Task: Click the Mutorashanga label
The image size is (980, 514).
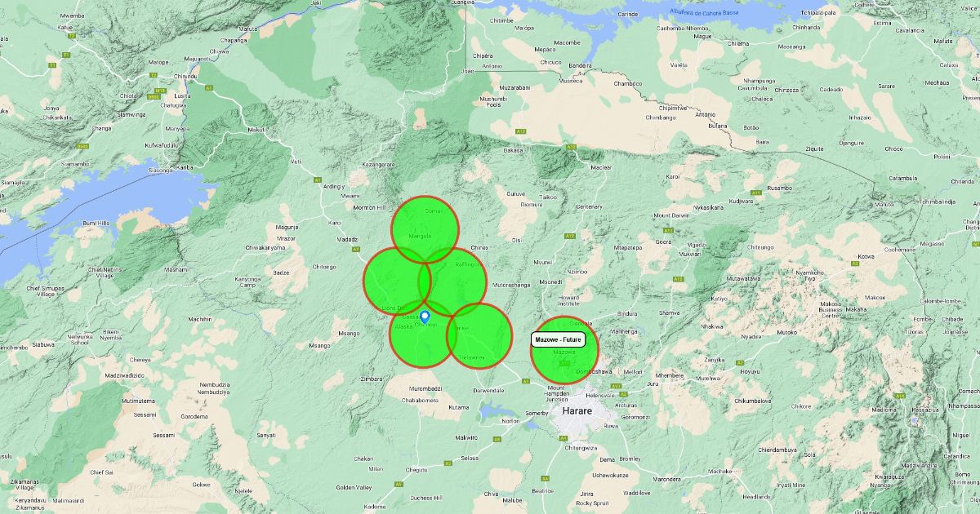Action: (512, 285)
